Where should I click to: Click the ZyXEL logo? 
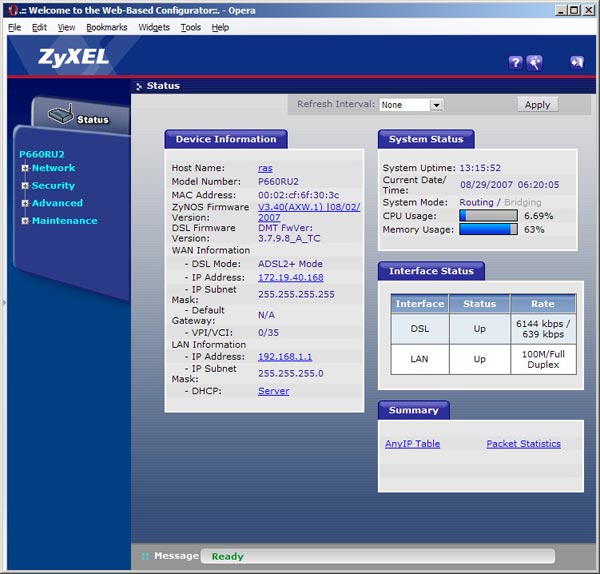(73, 57)
